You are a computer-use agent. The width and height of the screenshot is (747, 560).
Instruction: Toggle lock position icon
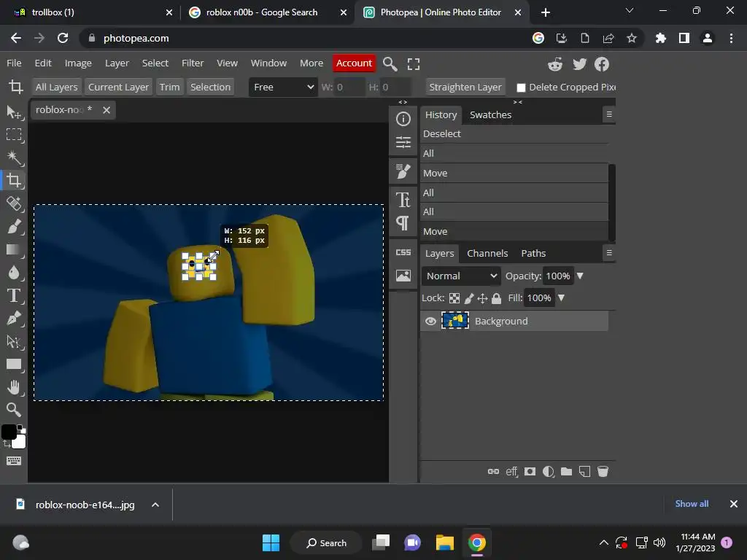(482, 298)
